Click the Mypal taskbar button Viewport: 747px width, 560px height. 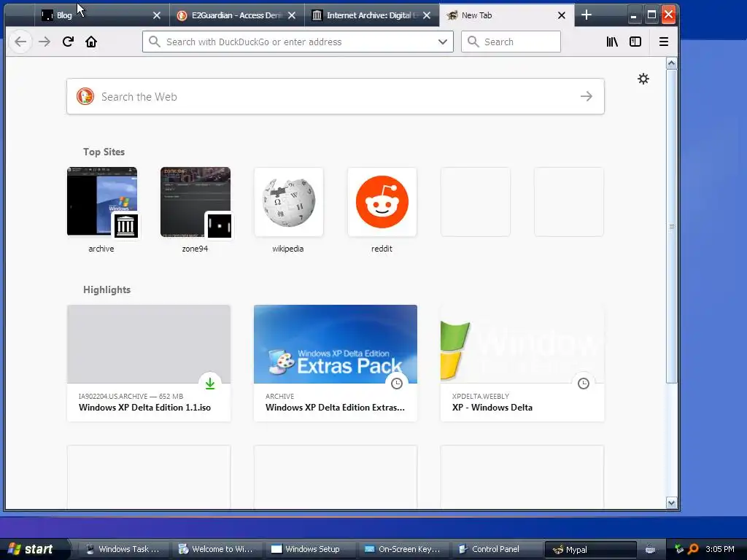(x=589, y=549)
